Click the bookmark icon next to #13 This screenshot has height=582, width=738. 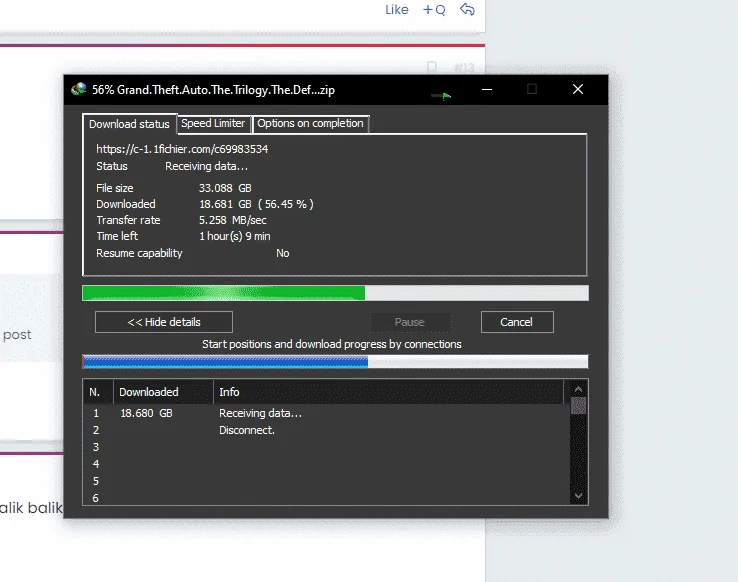[432, 68]
